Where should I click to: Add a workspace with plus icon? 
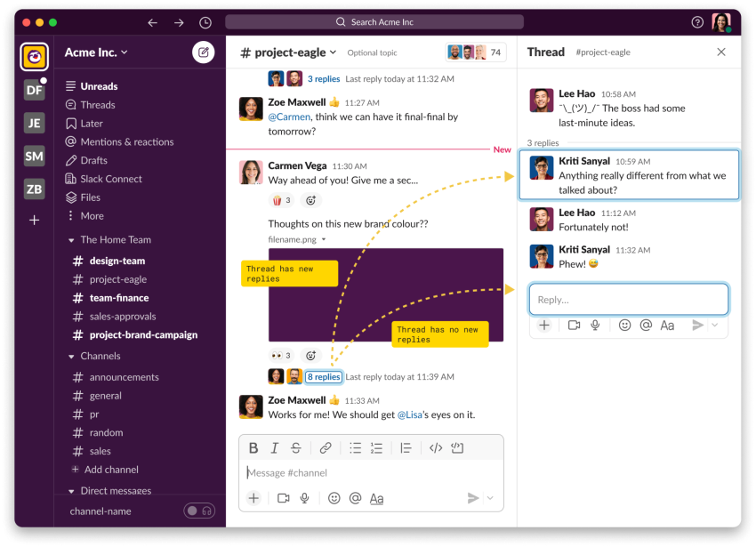click(x=34, y=220)
